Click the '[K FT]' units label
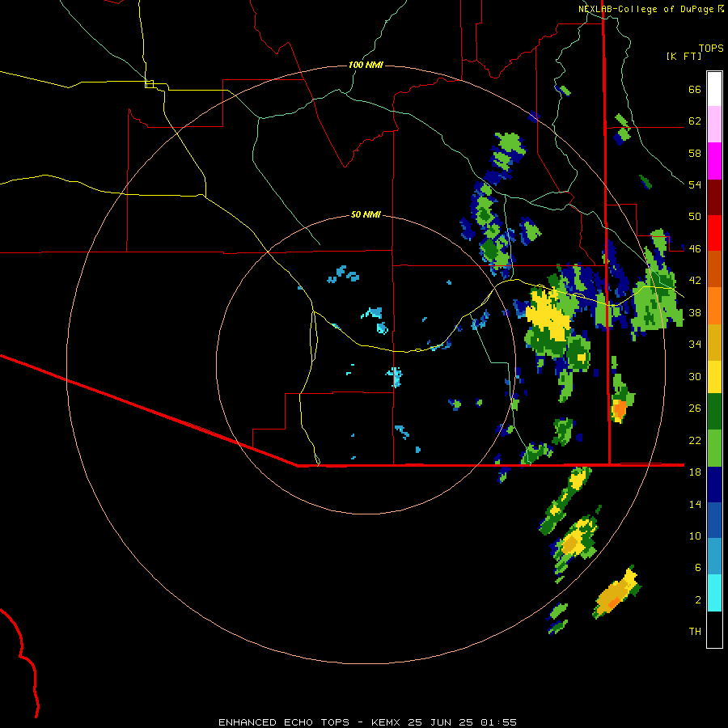The image size is (728, 728). coord(684,56)
